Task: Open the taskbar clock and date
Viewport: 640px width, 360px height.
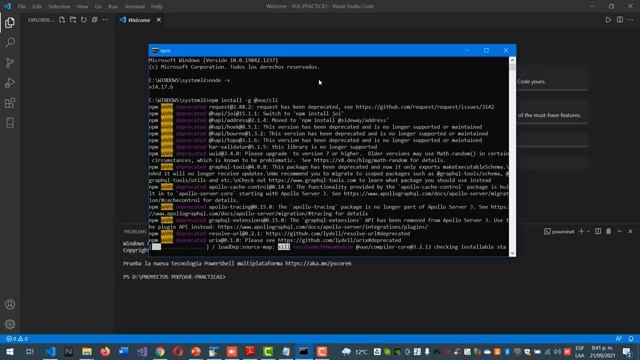Action: (x=602, y=351)
